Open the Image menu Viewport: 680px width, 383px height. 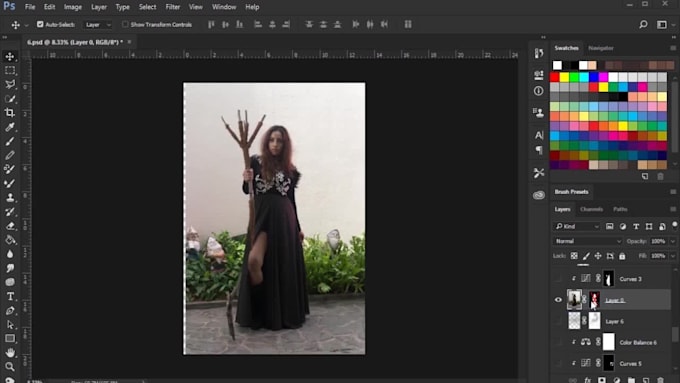[x=72, y=7]
